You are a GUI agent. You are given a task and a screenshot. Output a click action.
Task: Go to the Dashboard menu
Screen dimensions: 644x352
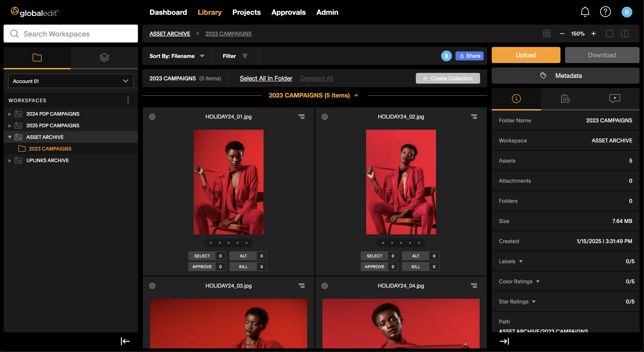point(168,12)
